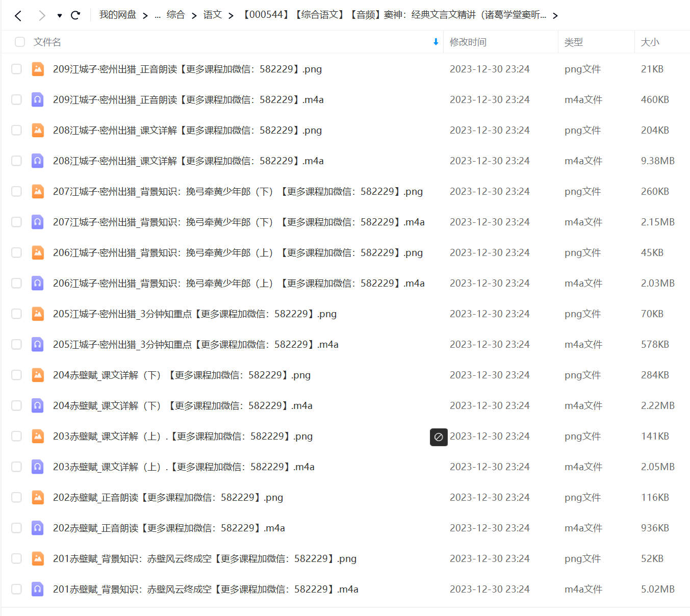The height and width of the screenshot is (616, 690).
Task: Click audio icon of 208 课文详解 .m4a
Action: tap(38, 161)
